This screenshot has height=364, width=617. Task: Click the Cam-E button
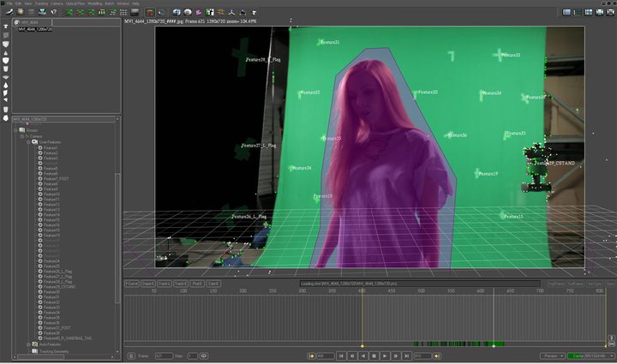(213, 283)
